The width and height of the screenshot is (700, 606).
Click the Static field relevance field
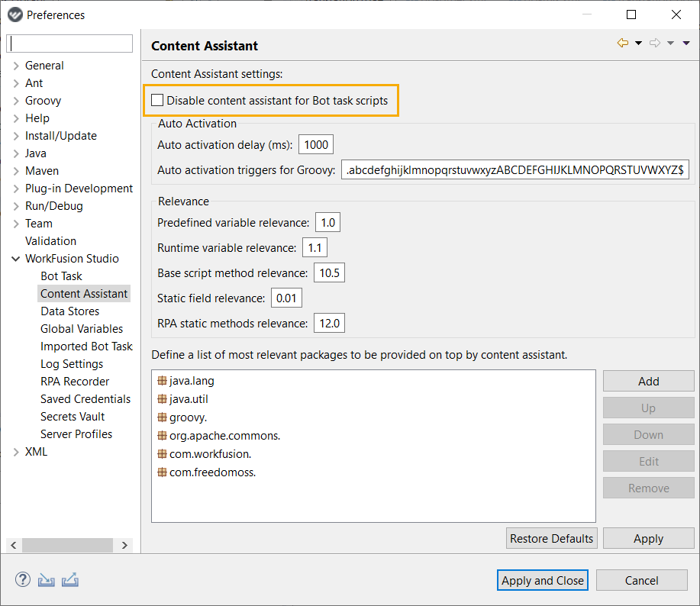286,298
